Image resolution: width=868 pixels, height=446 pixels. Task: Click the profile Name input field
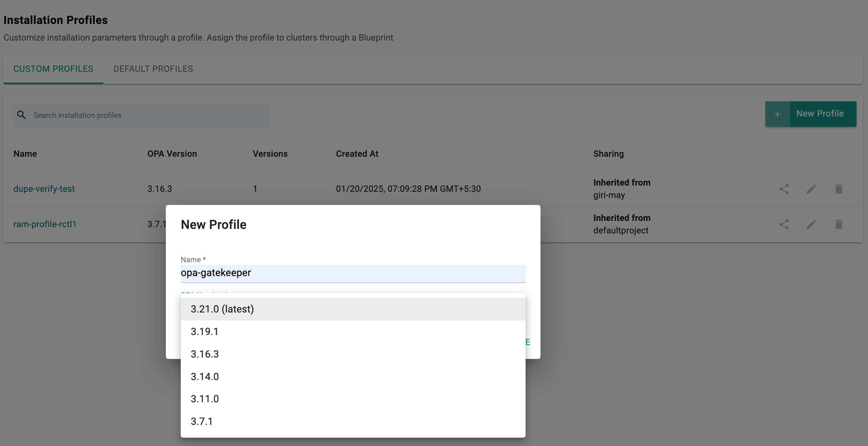point(352,273)
